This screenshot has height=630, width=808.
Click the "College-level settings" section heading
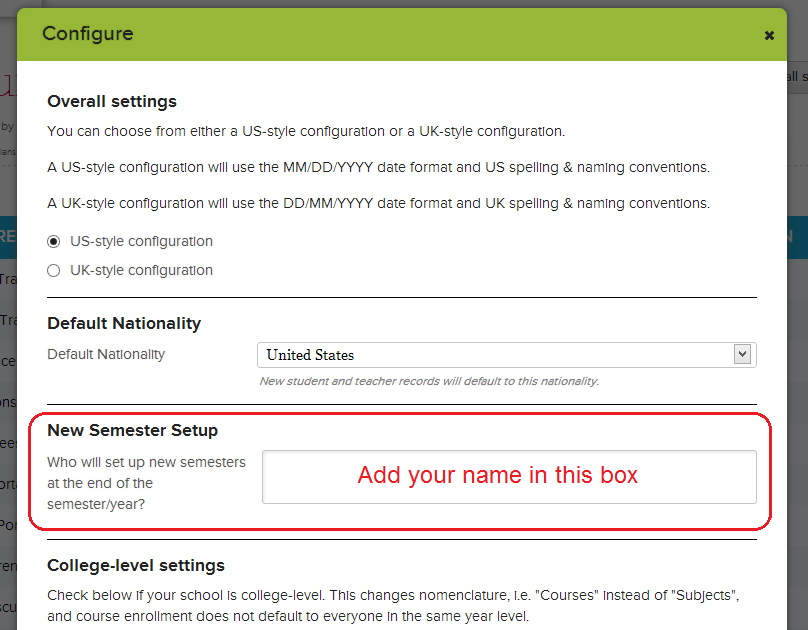[x=136, y=566]
